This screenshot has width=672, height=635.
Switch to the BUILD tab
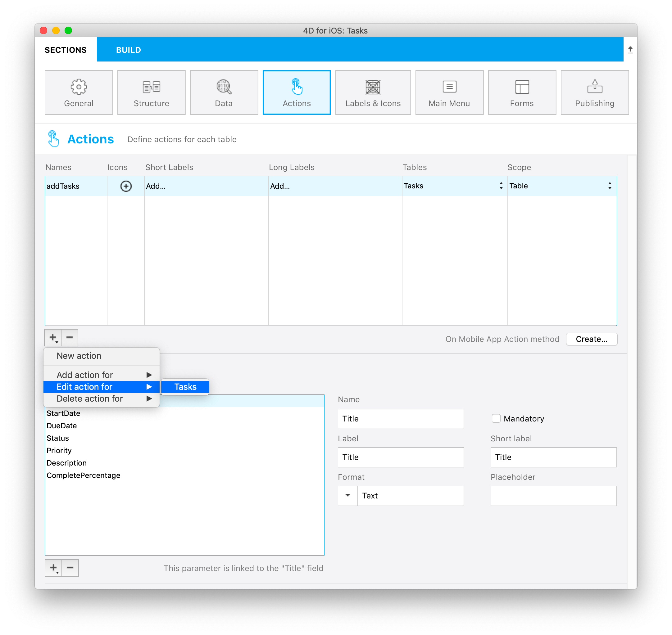[x=129, y=50]
